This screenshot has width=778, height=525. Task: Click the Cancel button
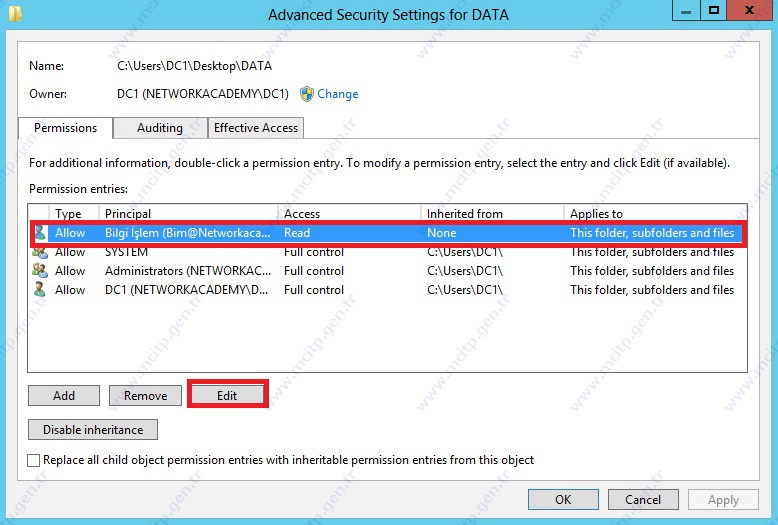coord(643,499)
